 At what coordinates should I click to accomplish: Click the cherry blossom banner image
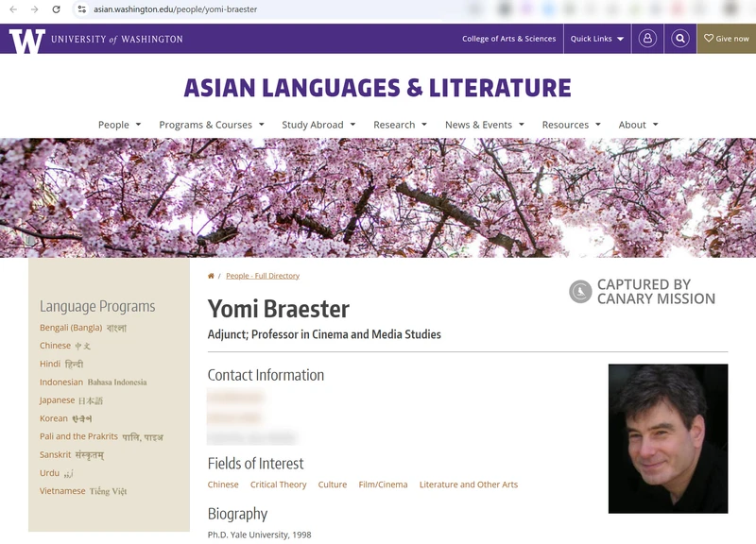pos(378,198)
